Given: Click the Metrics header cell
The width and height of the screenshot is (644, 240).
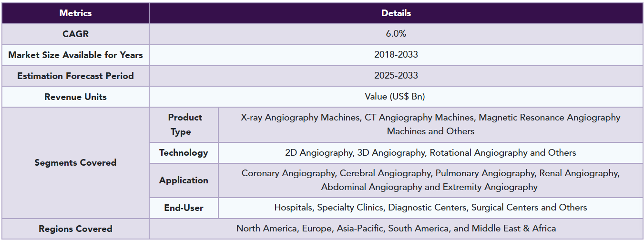Looking at the screenshot, I should pos(75,13).
